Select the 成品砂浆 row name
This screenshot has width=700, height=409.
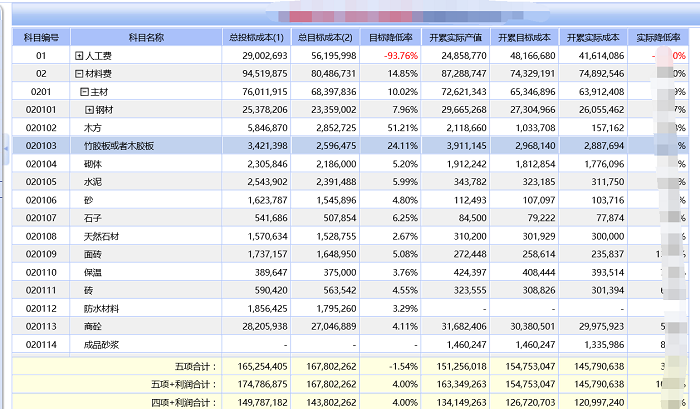tap(102, 345)
